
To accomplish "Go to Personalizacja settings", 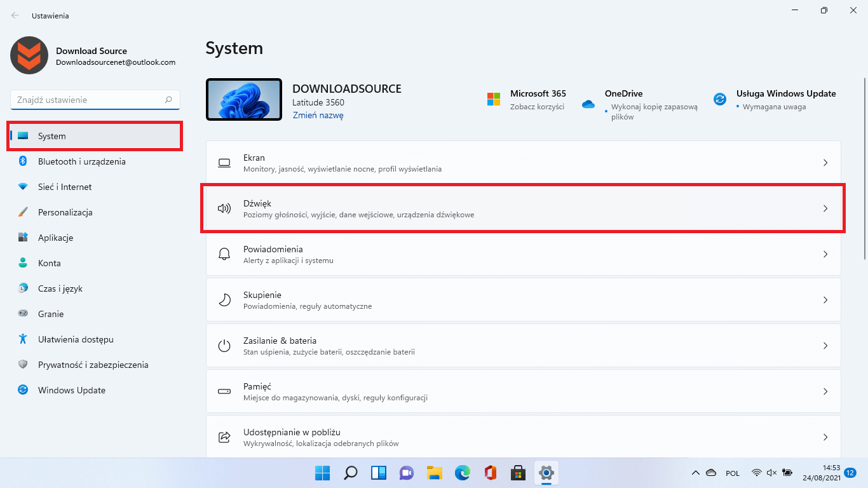I will tap(95, 212).
